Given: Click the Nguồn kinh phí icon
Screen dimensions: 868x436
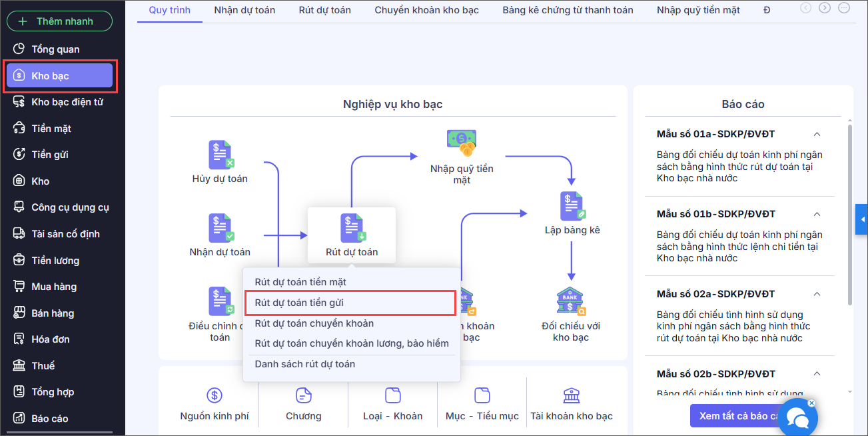Looking at the screenshot, I should pos(215,395).
